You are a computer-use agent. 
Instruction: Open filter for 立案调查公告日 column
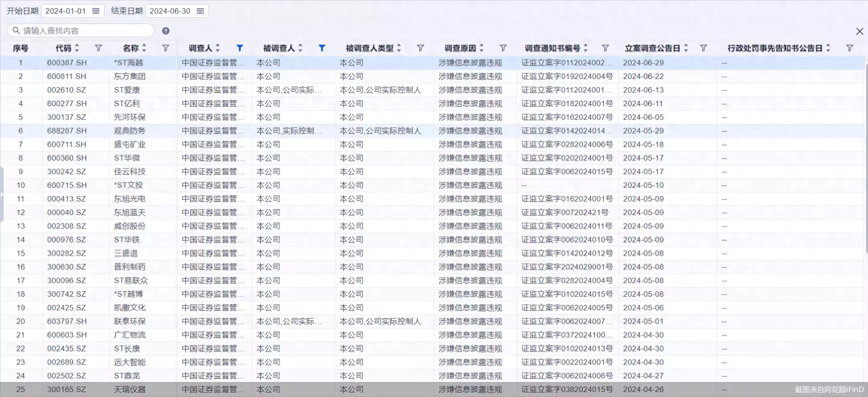point(704,48)
